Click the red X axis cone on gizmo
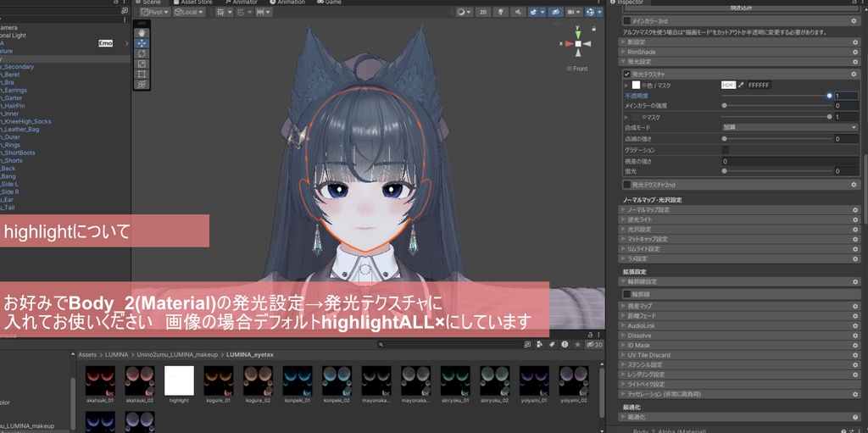 coord(569,44)
